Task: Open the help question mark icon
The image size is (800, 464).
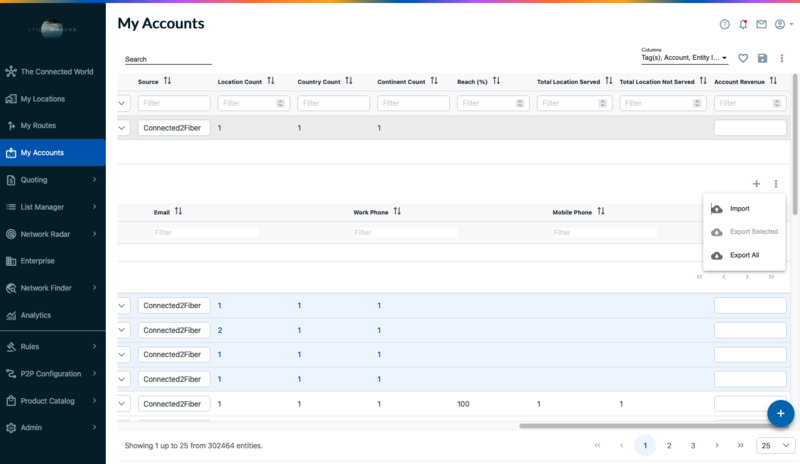Action: pos(724,24)
